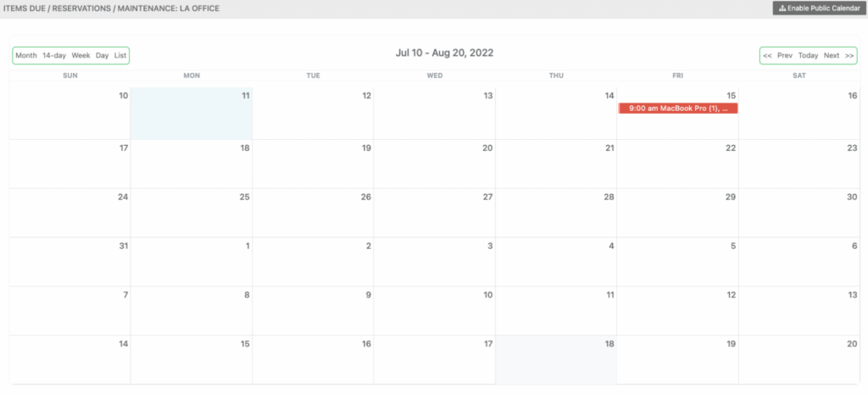Viewport: 868px width, 394px height.
Task: Select day 27 on the calendar
Action: 435,213
